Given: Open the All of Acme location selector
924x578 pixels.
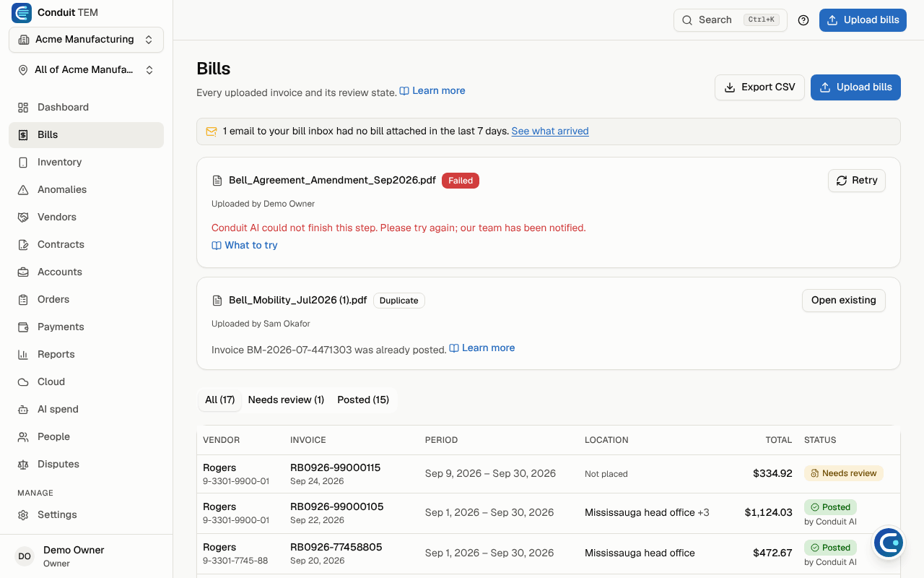Looking at the screenshot, I should [86, 70].
